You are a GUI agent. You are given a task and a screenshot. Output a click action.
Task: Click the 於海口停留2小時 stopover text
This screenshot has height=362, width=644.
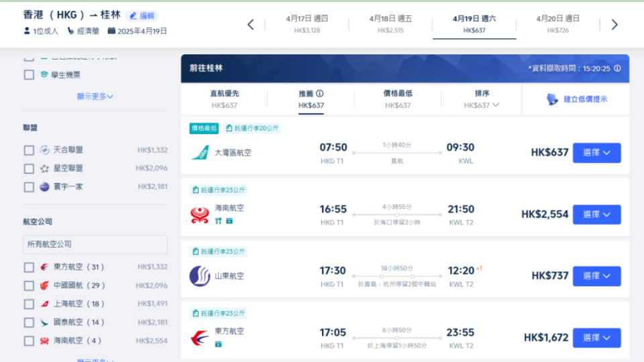point(396,223)
